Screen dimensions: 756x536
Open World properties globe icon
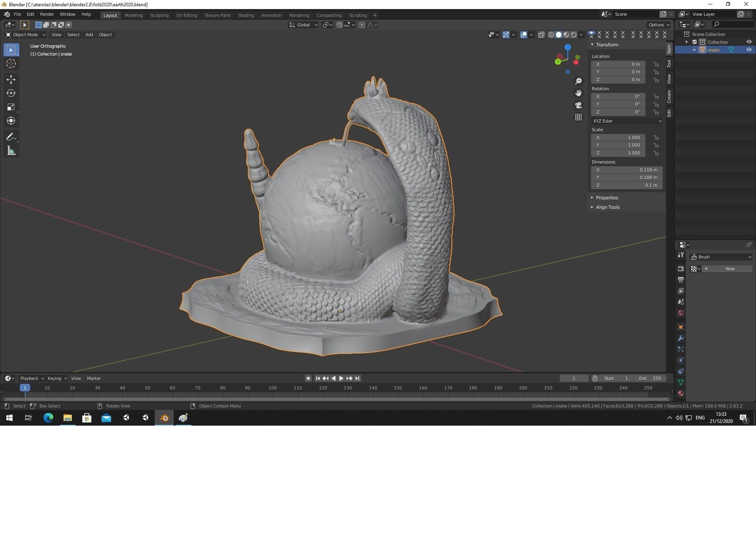coord(681,313)
